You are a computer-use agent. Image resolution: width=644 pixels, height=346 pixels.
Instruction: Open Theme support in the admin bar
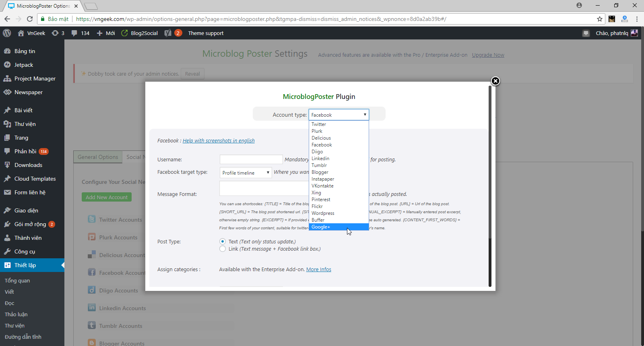click(x=206, y=33)
